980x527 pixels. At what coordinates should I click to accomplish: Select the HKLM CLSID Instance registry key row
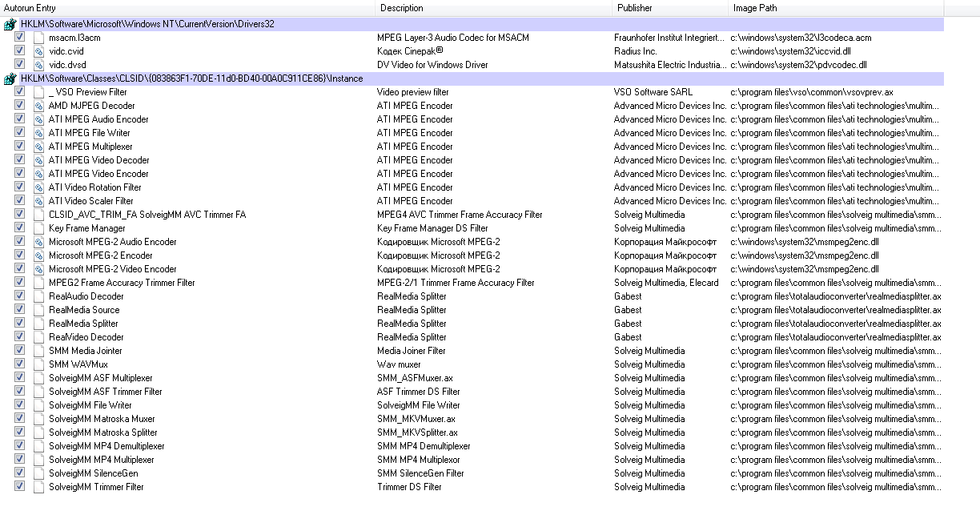tap(472, 78)
